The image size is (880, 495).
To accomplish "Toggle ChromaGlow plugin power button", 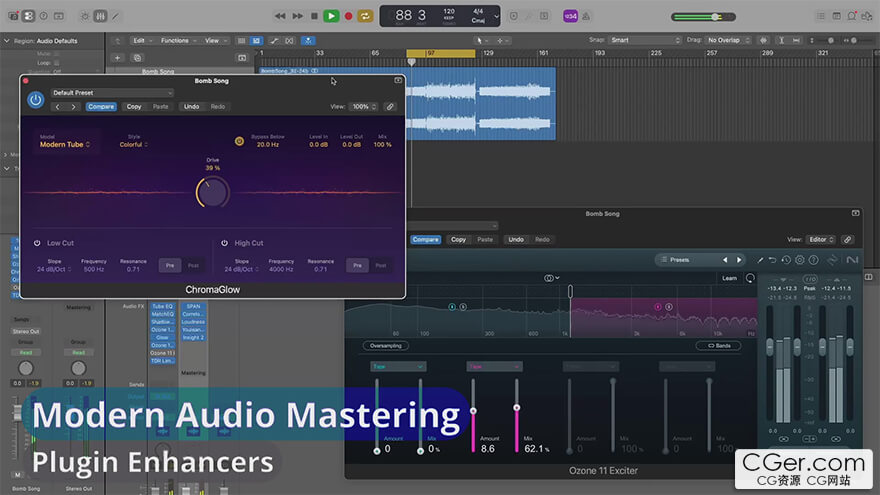I will pos(35,100).
